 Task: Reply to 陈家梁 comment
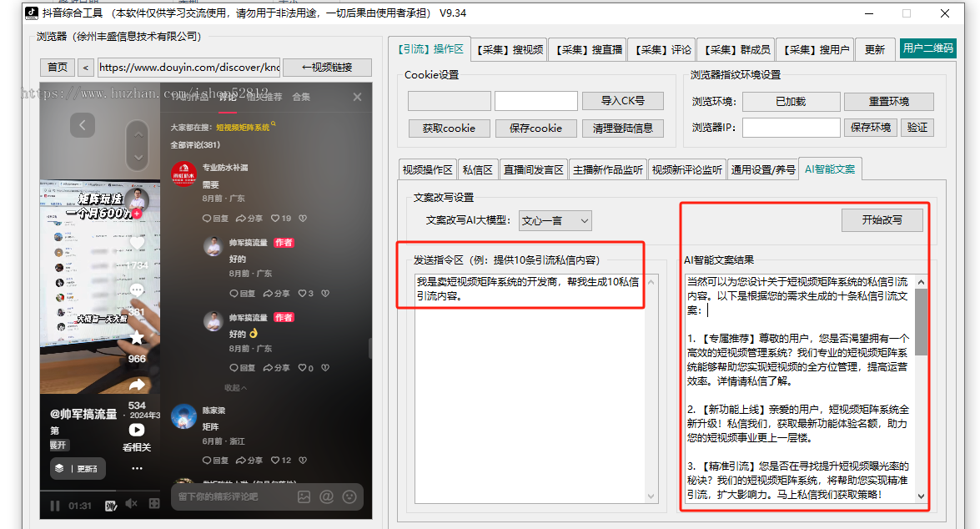216,461
